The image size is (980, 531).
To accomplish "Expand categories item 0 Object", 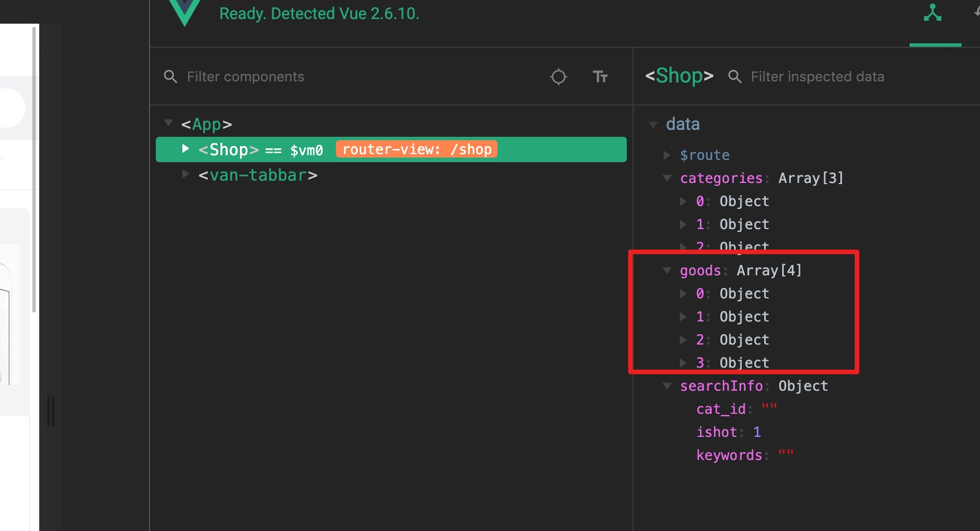I will coord(683,201).
